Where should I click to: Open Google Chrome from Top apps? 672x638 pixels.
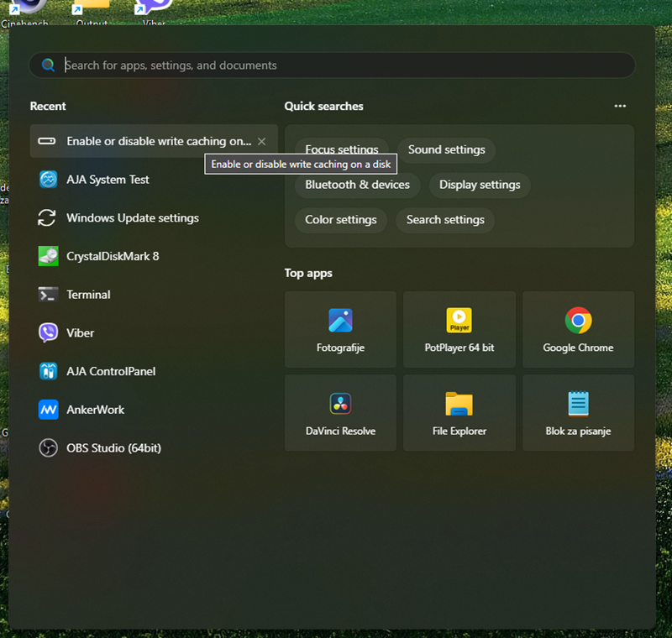pyautogui.click(x=578, y=329)
